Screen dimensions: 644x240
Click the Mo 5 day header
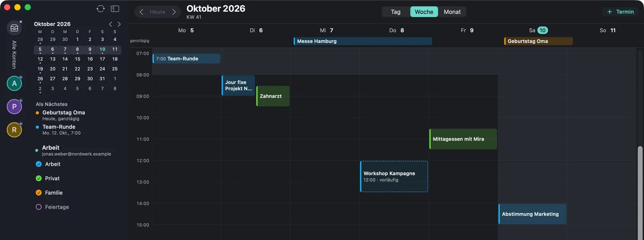click(x=186, y=30)
